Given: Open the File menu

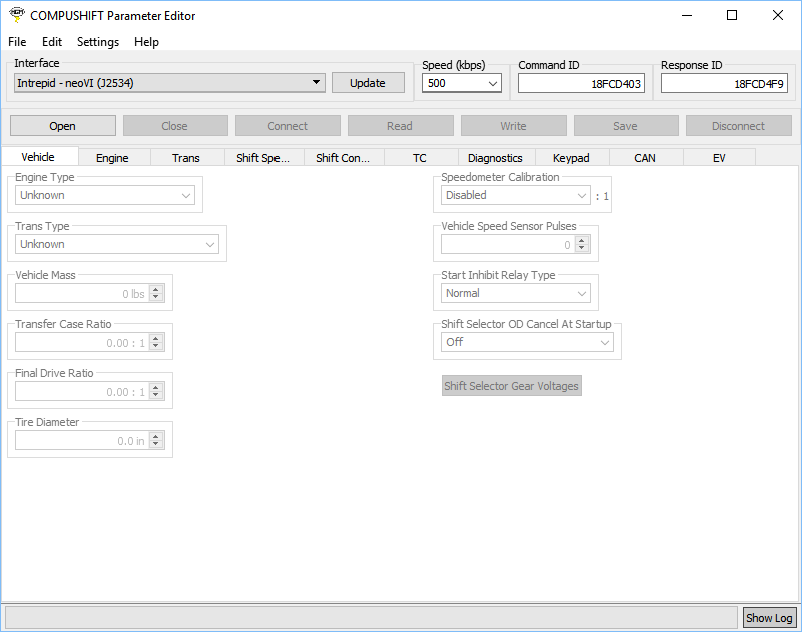Looking at the screenshot, I should click(17, 42).
